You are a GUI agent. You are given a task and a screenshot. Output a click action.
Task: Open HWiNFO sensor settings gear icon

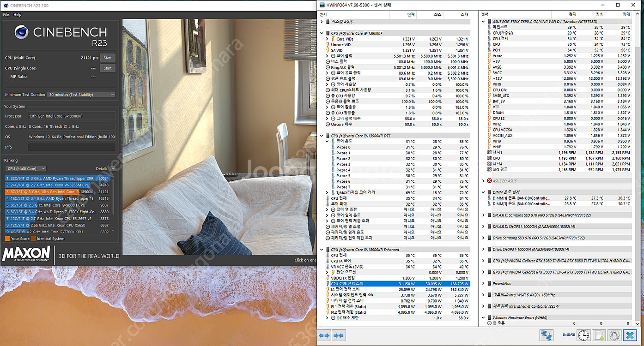coord(614,335)
